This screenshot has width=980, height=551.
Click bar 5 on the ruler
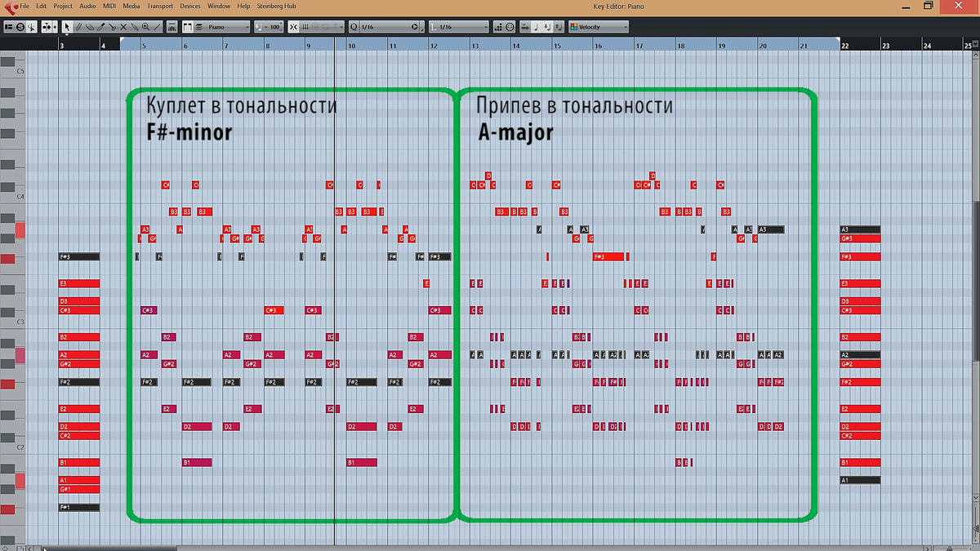143,46
